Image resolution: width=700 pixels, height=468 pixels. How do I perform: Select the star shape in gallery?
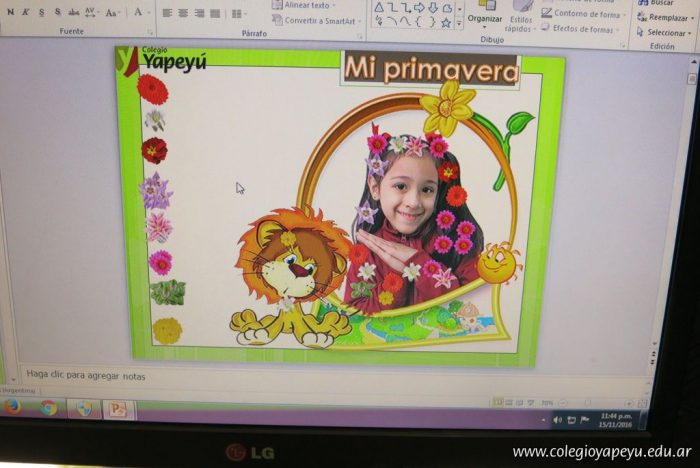pos(446,22)
